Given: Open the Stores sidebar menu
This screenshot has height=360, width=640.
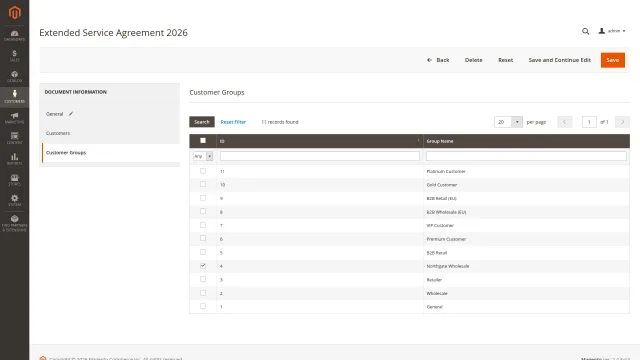Looking at the screenshot, I should [15, 180].
